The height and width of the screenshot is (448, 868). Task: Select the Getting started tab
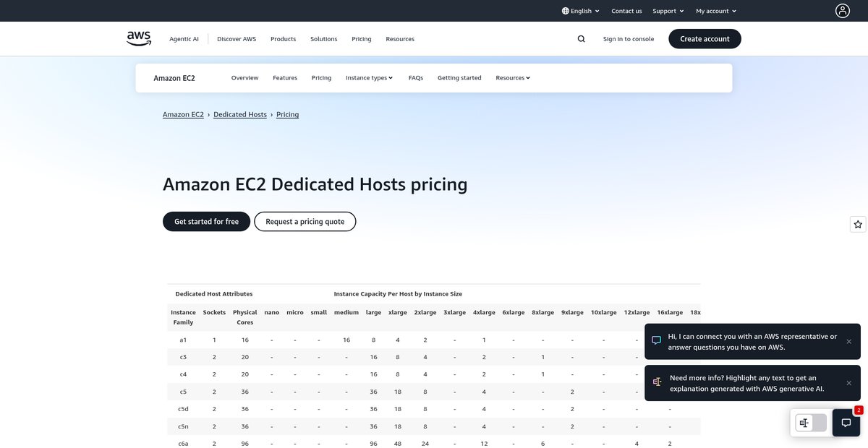(459, 78)
